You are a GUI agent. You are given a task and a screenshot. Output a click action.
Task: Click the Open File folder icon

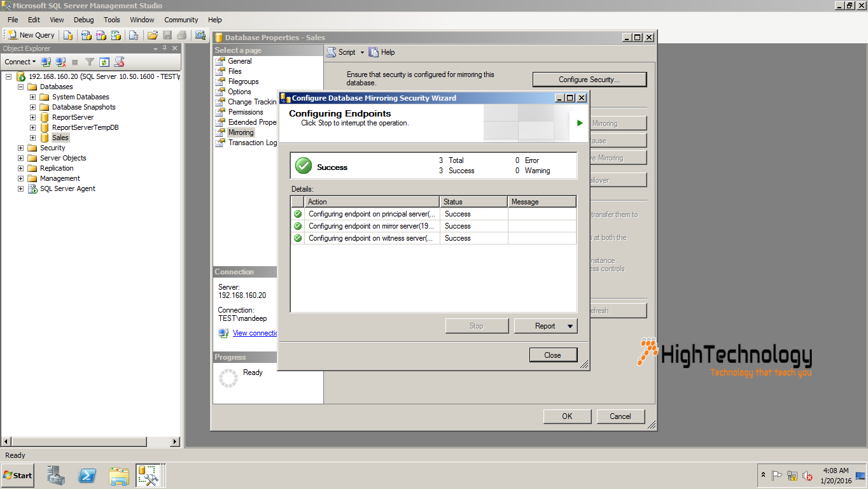153,35
